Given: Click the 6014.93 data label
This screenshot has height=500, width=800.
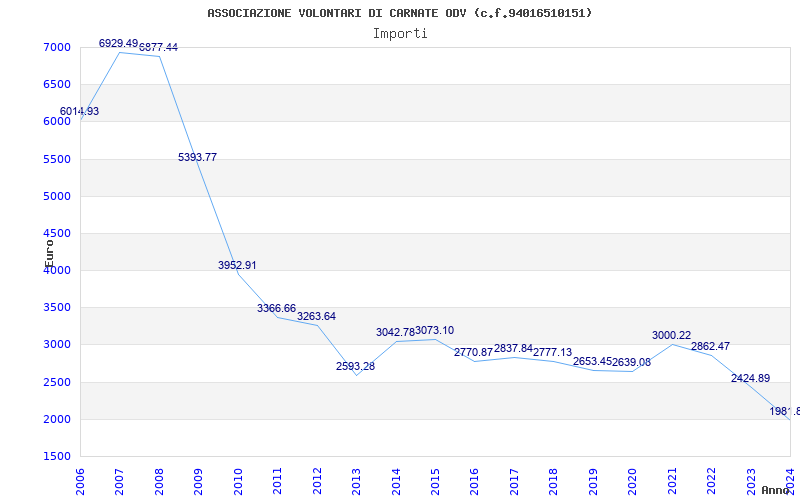Looking at the screenshot, I should (80, 111).
